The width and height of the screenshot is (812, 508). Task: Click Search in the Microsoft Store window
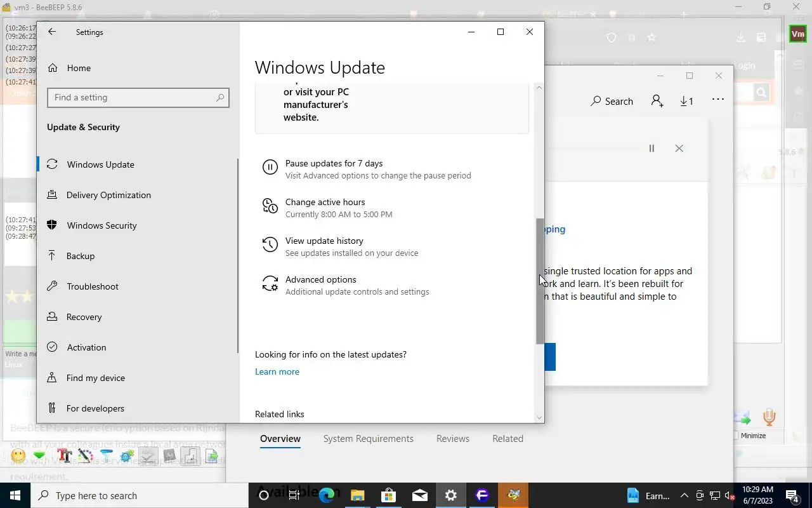pyautogui.click(x=612, y=101)
